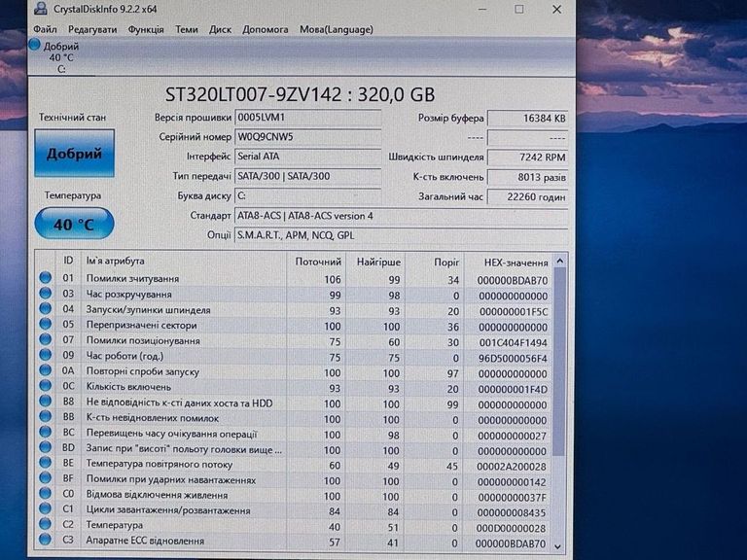Click status circle of attribute C3 Апаратне ECC відновлення
Screen dimensions: 747x560
pos(46,540)
